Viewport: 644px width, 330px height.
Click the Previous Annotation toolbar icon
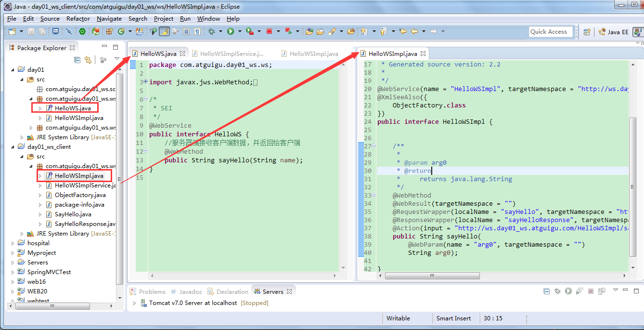click(x=383, y=31)
